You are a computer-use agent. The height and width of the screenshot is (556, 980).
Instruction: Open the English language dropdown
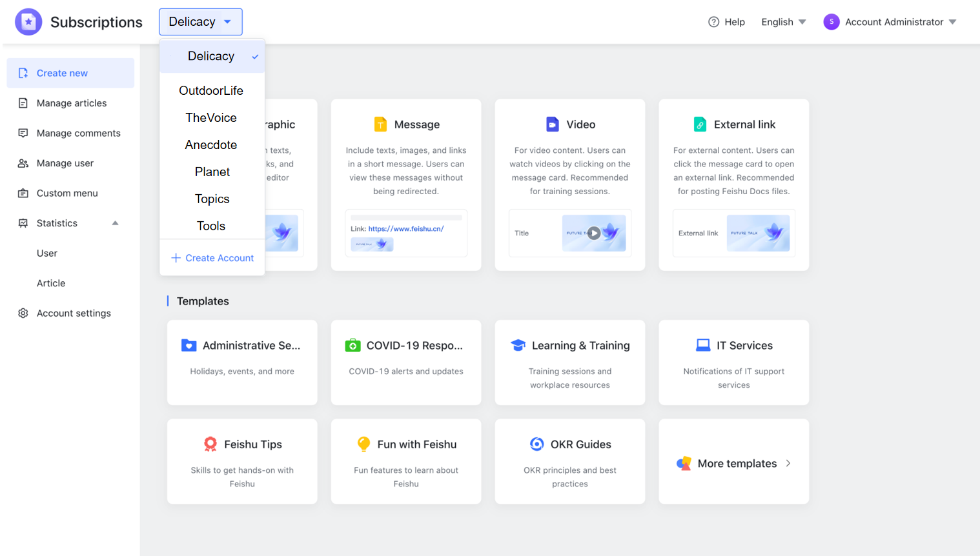pos(783,22)
